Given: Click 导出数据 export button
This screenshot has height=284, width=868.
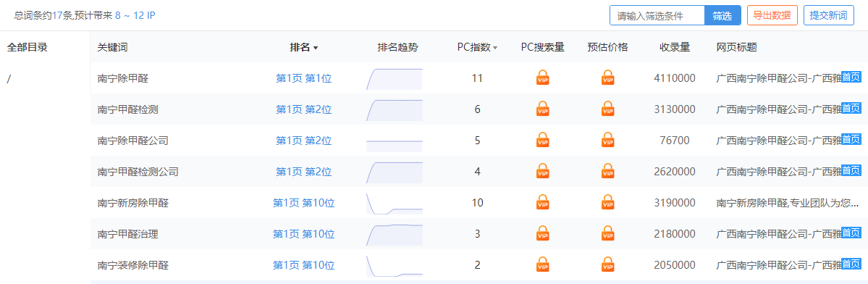Looking at the screenshot, I should pyautogui.click(x=772, y=15).
